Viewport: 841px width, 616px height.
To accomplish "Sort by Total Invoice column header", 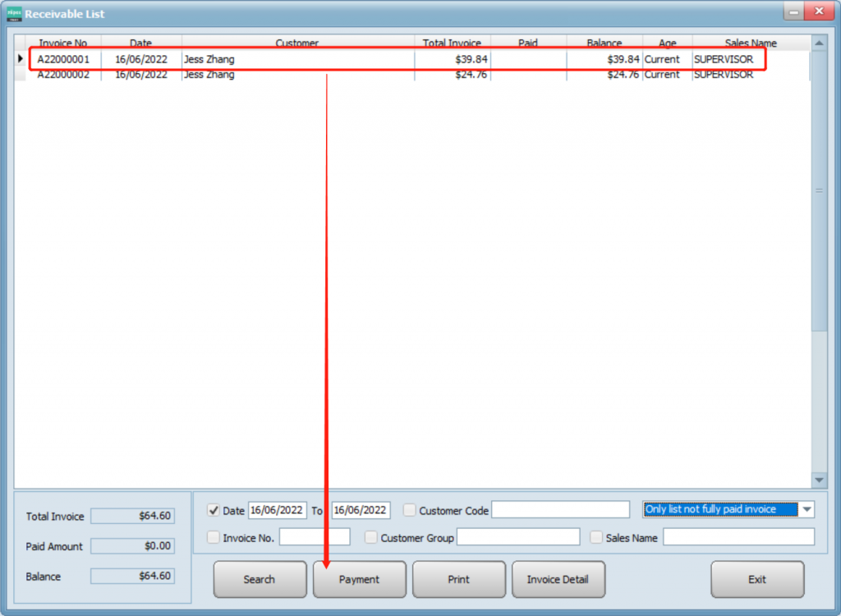I will click(x=452, y=43).
